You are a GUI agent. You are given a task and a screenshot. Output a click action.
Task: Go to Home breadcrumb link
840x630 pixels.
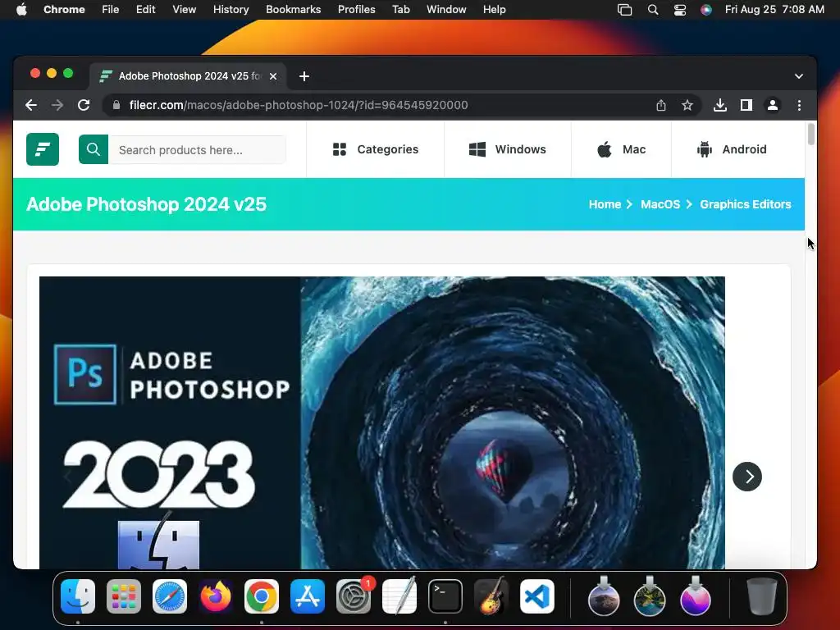tap(605, 204)
